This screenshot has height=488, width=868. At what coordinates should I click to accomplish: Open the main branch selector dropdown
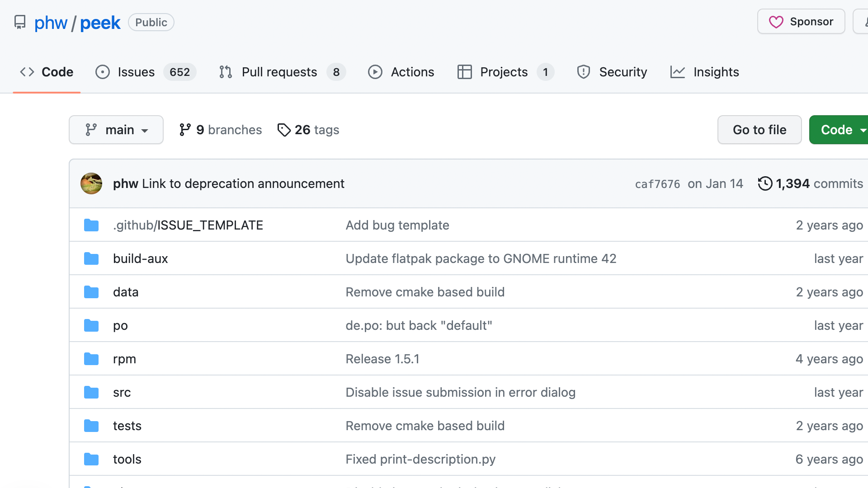click(116, 130)
